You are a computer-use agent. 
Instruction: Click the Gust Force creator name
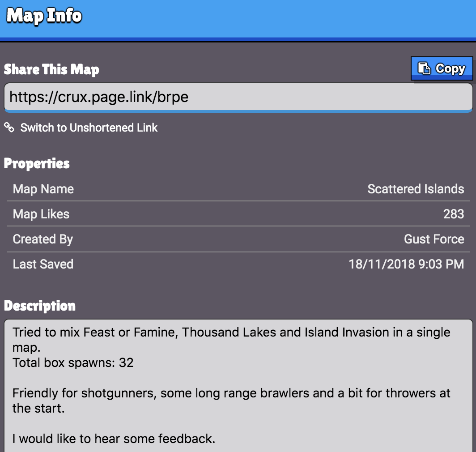coord(434,239)
